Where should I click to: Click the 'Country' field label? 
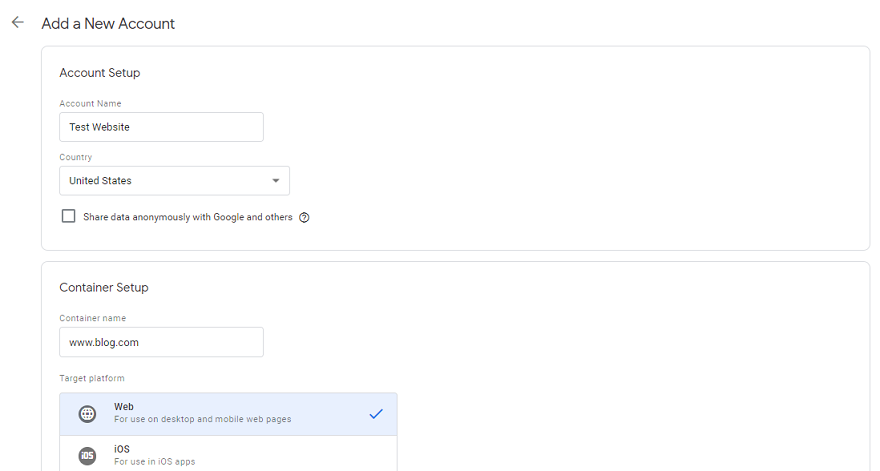pyautogui.click(x=76, y=157)
